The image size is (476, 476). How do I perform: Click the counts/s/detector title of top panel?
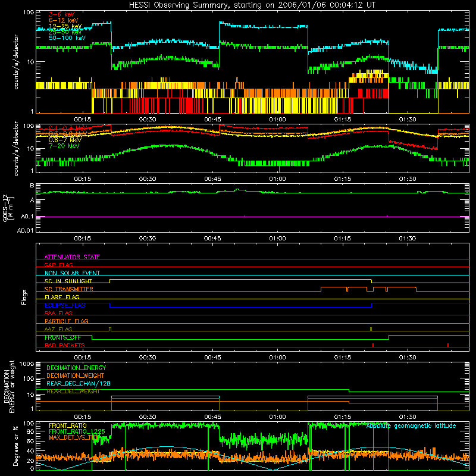point(16,62)
